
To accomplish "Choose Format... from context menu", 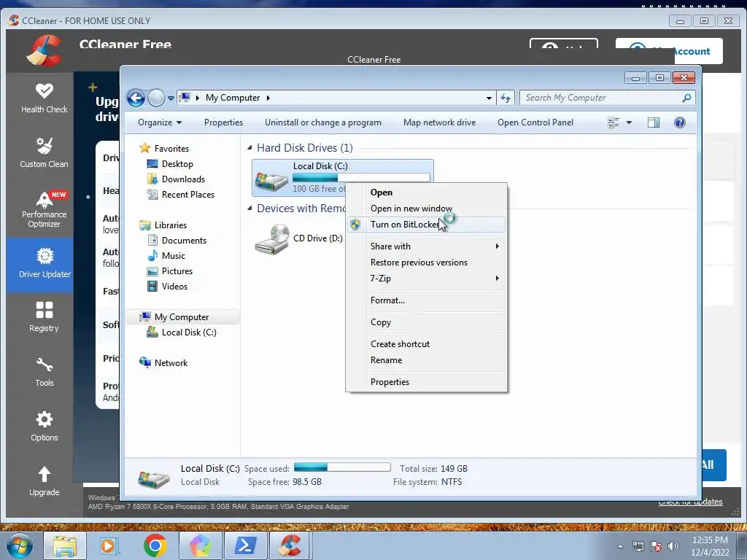I will click(426, 300).
